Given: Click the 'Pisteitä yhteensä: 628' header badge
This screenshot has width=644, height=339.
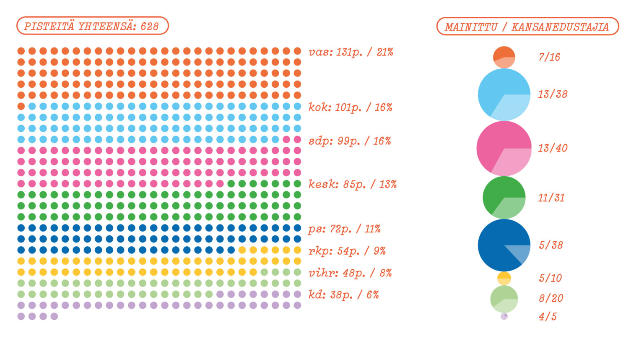Looking at the screenshot, I should click(92, 26).
